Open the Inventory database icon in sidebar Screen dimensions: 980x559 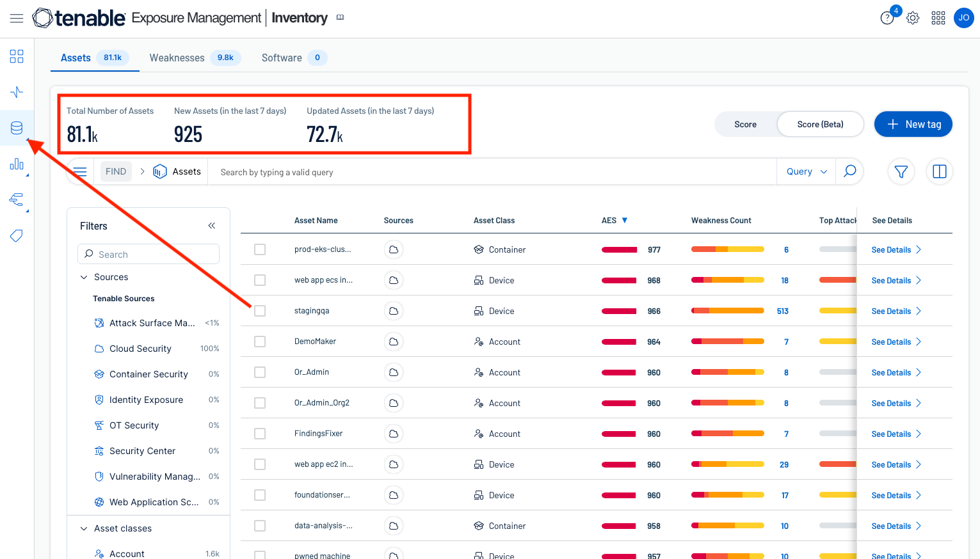coord(17,128)
